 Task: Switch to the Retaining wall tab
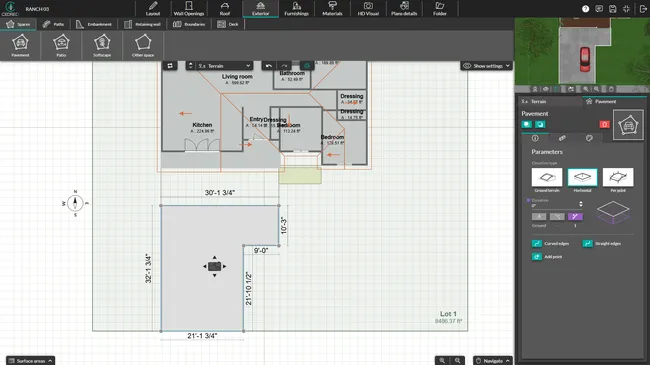pyautogui.click(x=142, y=24)
